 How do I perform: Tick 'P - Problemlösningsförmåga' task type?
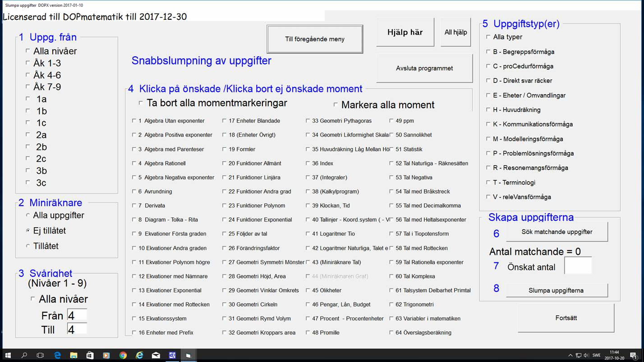point(488,153)
